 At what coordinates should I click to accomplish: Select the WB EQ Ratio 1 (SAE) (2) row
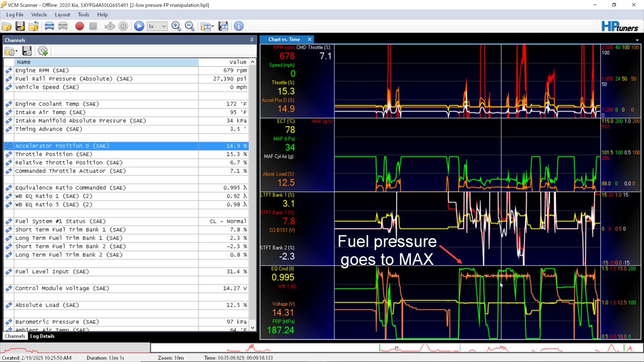click(x=126, y=196)
